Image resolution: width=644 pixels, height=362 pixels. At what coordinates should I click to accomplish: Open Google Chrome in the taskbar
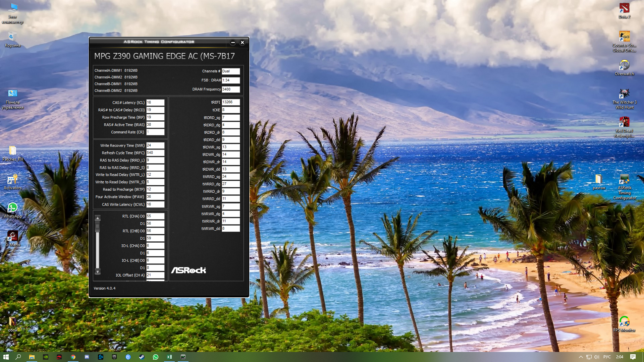tap(73, 357)
